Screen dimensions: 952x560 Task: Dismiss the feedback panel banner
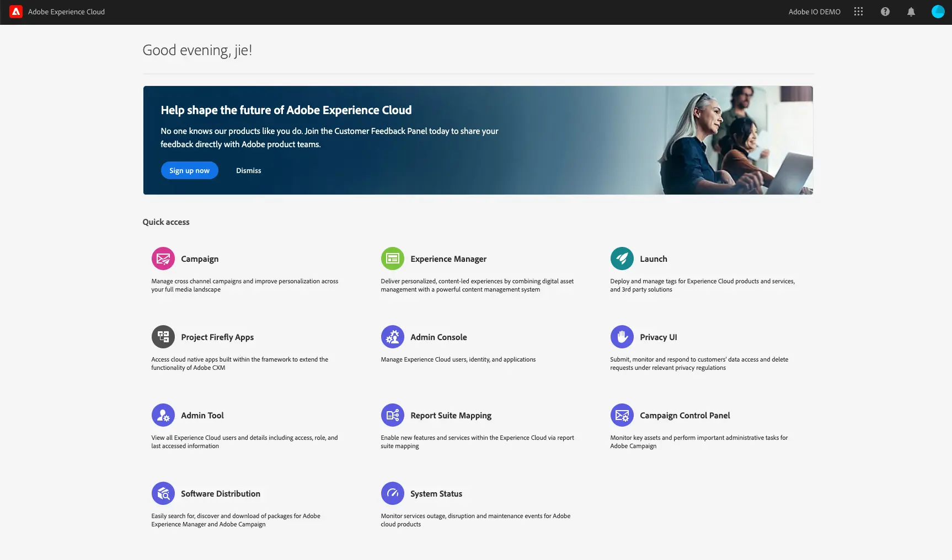(x=248, y=170)
